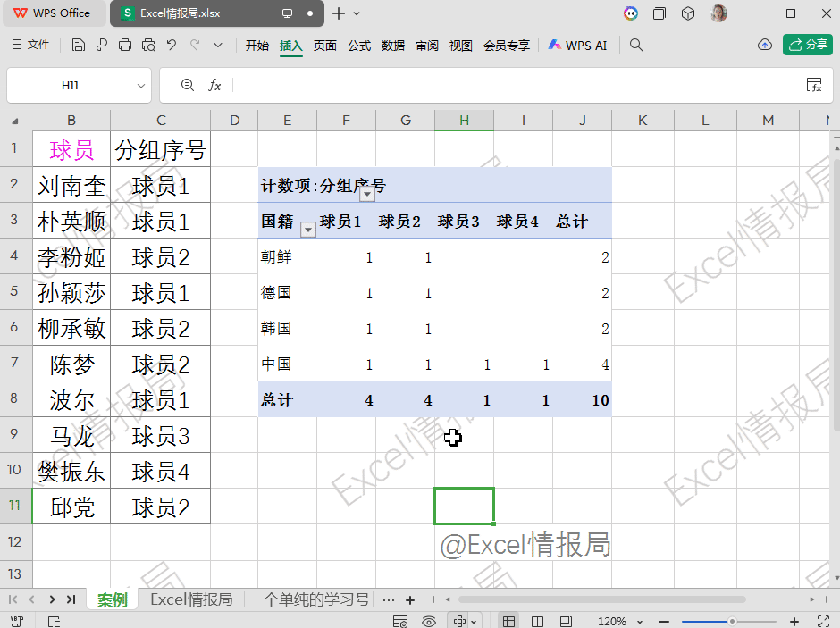Click the monitor icon on document tab

point(288,13)
